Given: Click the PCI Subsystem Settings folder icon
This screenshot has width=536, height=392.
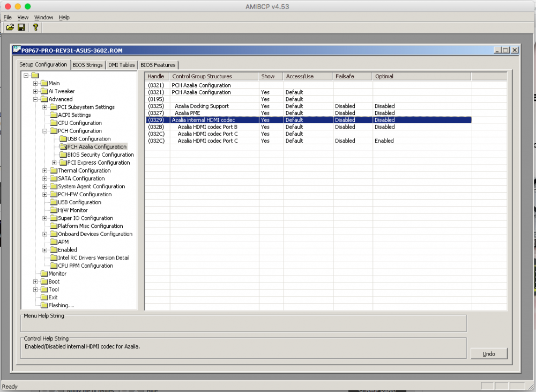Looking at the screenshot, I should (x=54, y=107).
